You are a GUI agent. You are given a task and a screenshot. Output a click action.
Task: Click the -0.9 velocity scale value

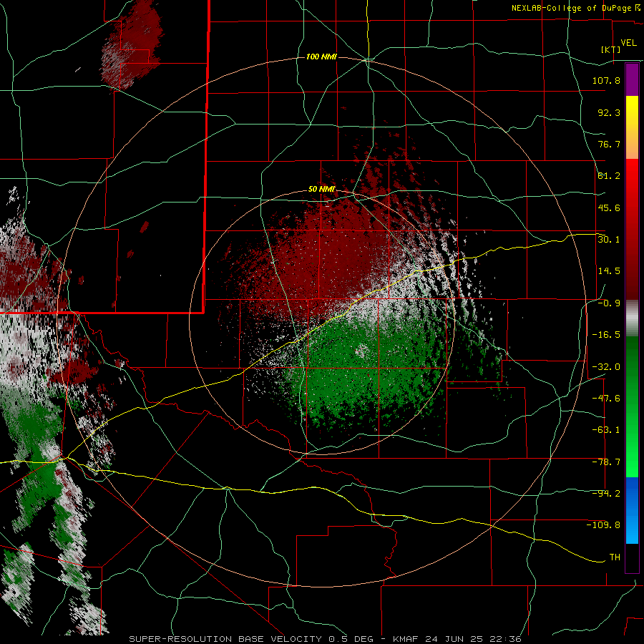(609, 303)
